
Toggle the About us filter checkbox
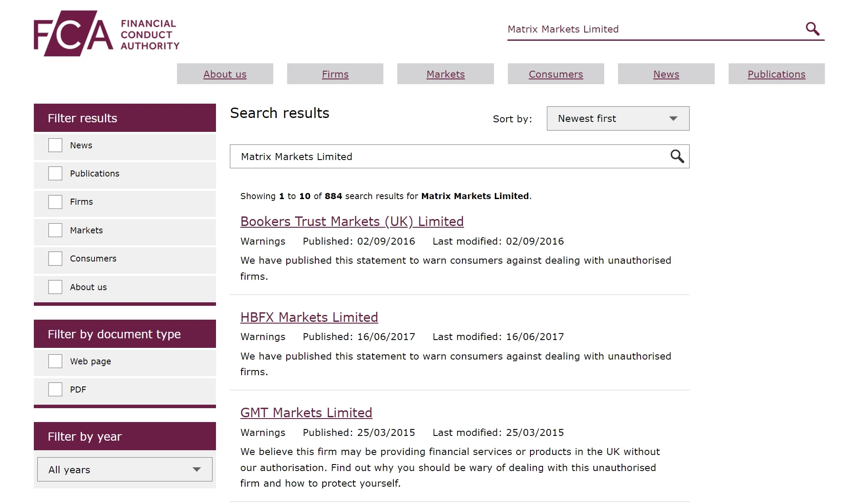[55, 287]
